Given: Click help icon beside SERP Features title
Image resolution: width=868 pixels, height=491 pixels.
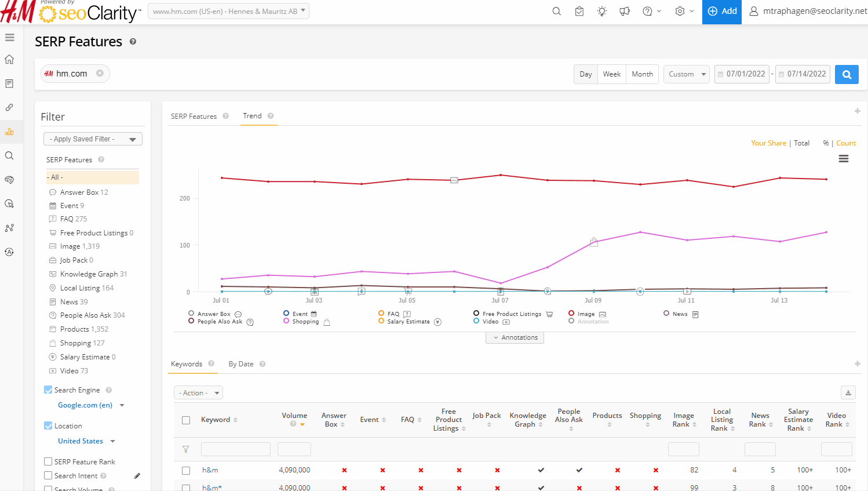Looking at the screenshot, I should point(133,42).
